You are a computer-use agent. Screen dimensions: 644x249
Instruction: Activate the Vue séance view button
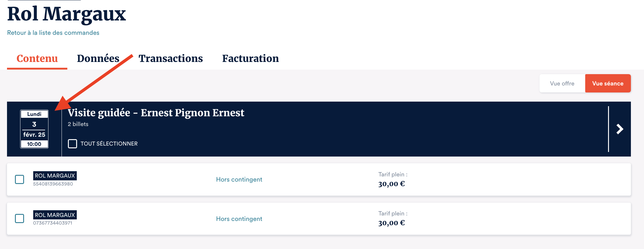pos(608,83)
